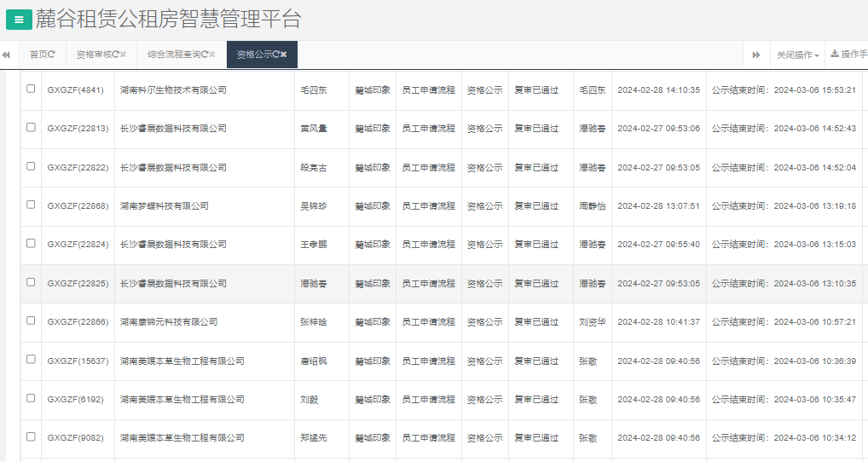Click the download icon beside 操作手册

[835, 55]
